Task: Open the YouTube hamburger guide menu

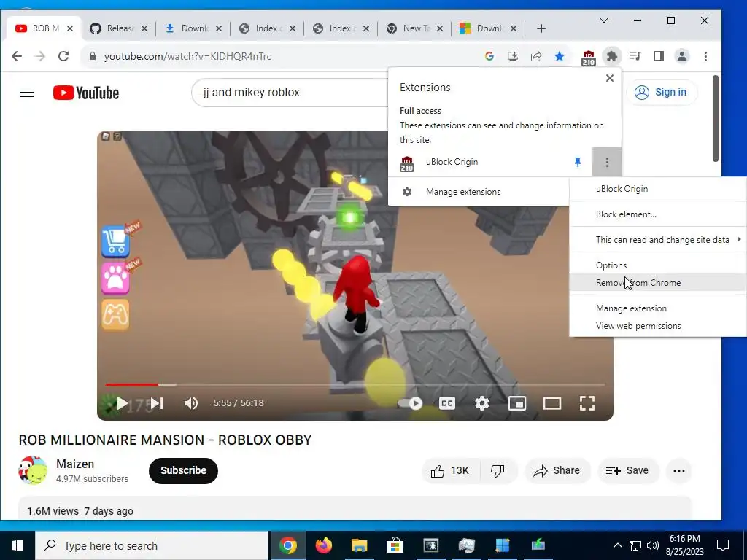Action: click(x=27, y=92)
